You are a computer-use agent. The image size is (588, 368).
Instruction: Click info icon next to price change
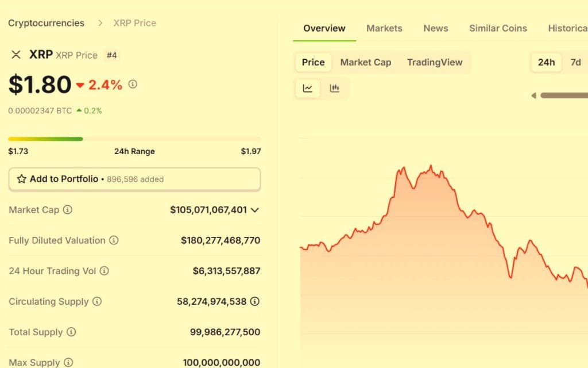click(133, 85)
